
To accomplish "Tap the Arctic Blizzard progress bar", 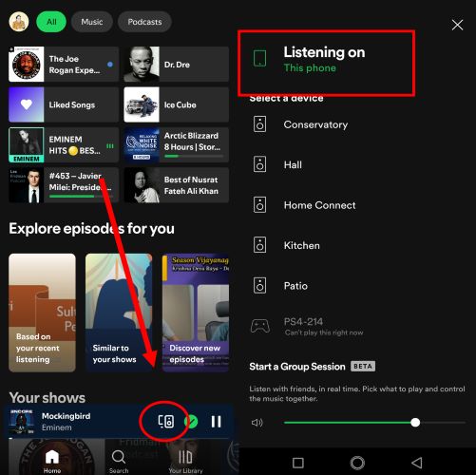I will tap(194, 156).
